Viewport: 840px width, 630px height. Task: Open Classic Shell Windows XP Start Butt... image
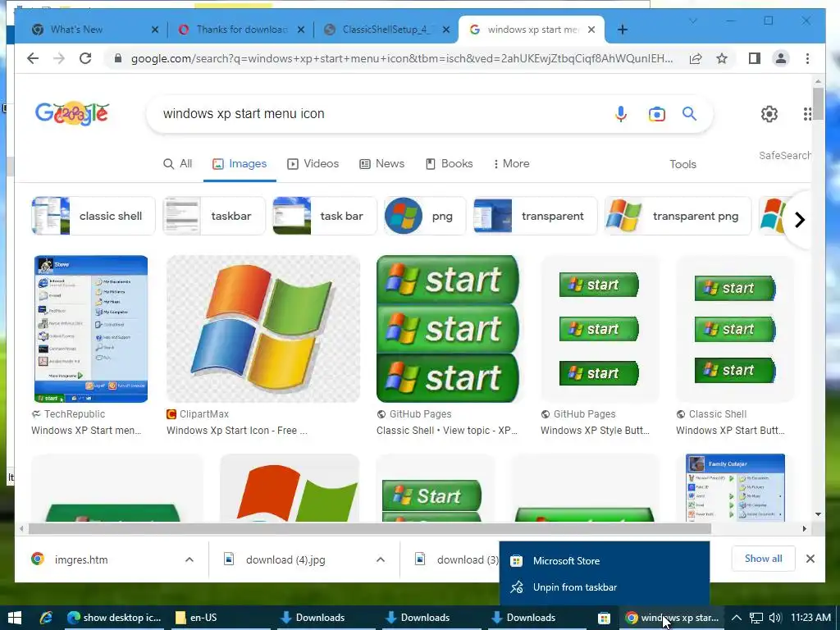734,328
